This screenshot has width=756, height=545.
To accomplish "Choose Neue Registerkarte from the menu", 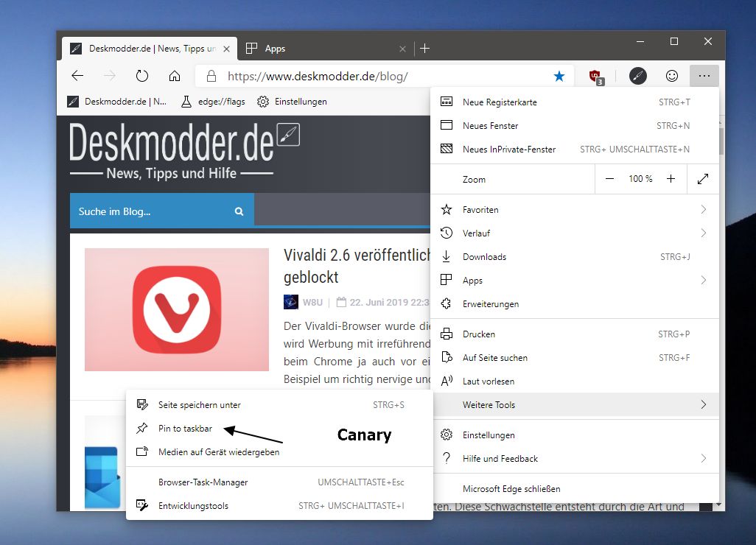I will point(575,102).
